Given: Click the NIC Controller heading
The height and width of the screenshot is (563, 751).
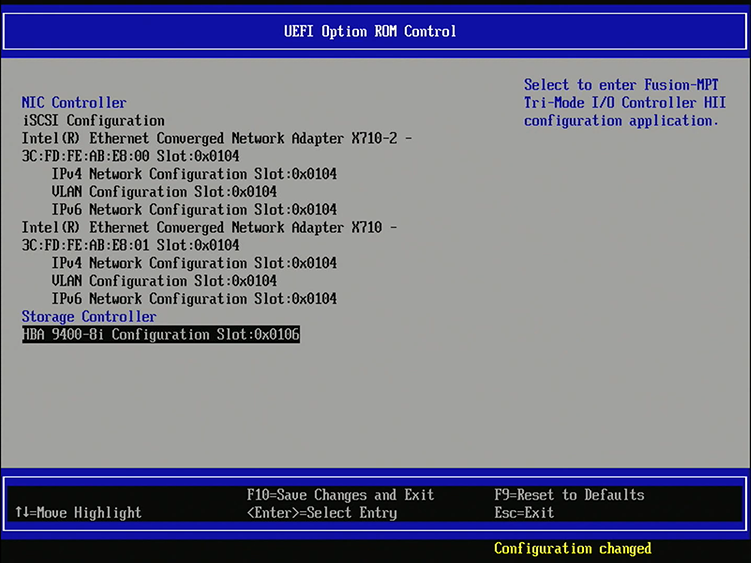Looking at the screenshot, I should [x=74, y=103].
